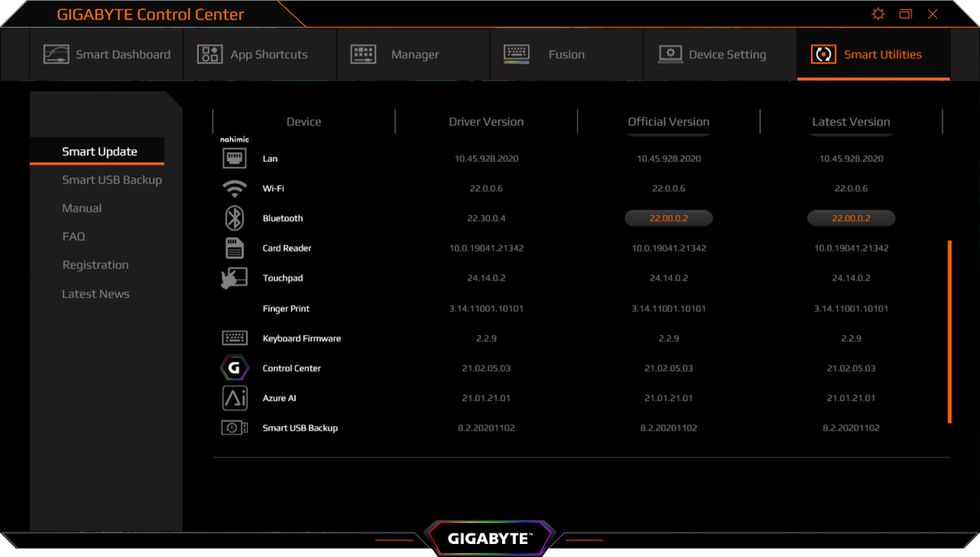Open the FAQ sidebar entry

[73, 237]
